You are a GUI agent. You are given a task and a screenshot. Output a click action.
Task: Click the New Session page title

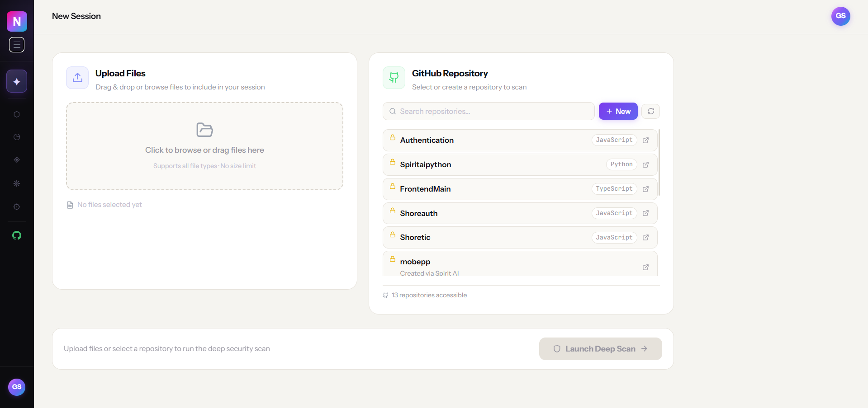click(76, 16)
